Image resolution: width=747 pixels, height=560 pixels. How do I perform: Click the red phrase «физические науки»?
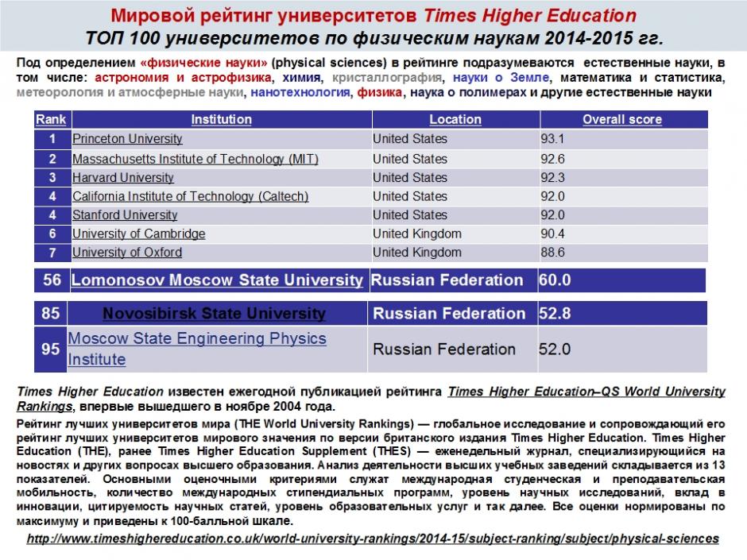(x=204, y=63)
